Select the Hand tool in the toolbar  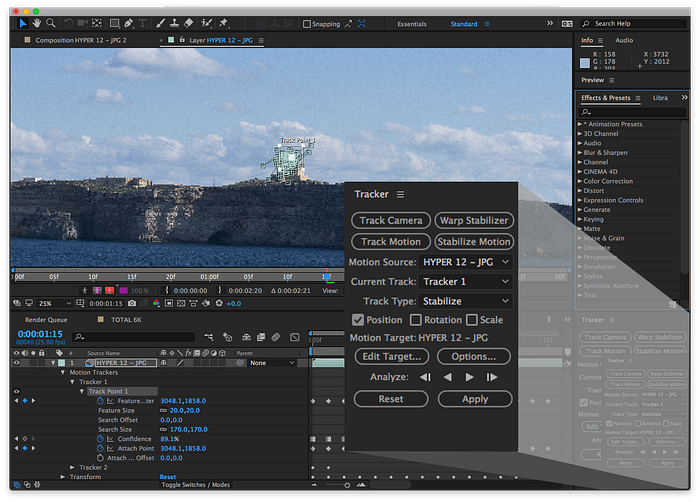(x=37, y=23)
